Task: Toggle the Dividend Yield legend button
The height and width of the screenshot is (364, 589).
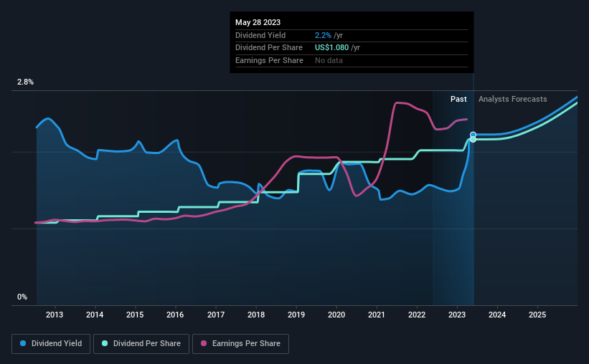Action: (x=51, y=344)
